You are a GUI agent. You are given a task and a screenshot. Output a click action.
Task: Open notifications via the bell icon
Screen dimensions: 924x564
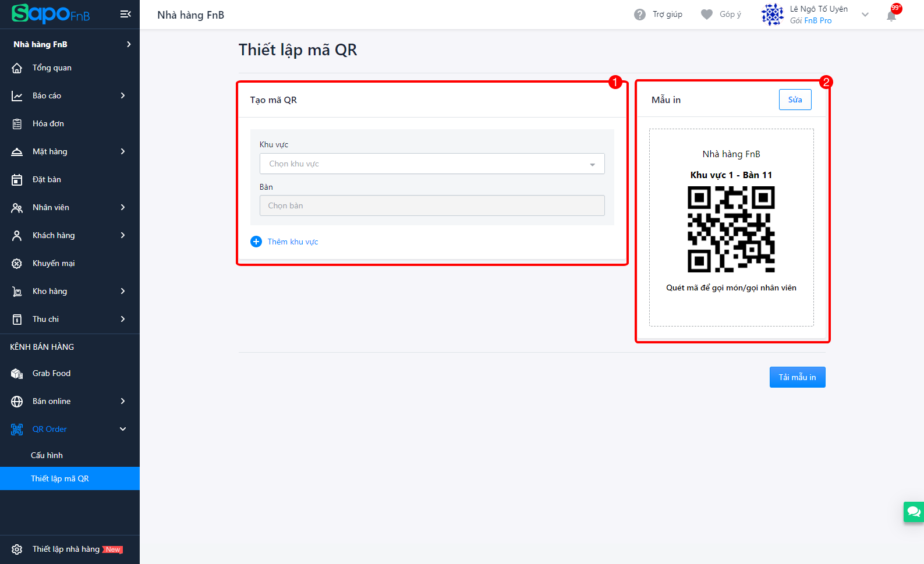pos(891,16)
